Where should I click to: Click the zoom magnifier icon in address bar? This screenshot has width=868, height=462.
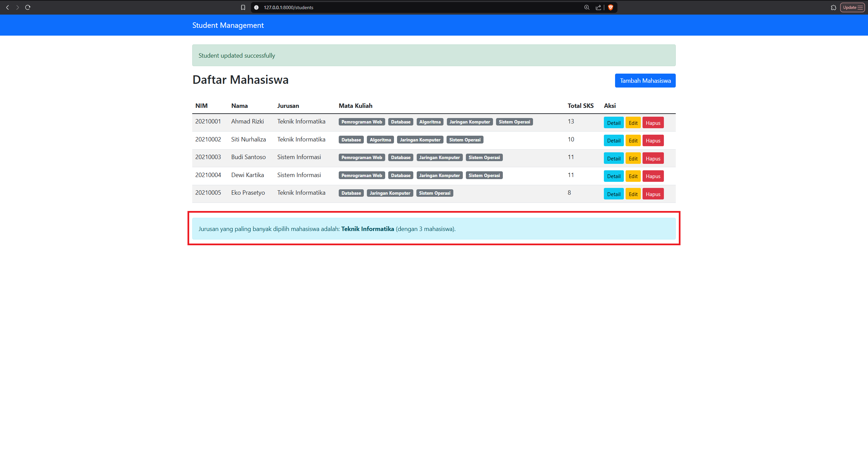pos(587,7)
